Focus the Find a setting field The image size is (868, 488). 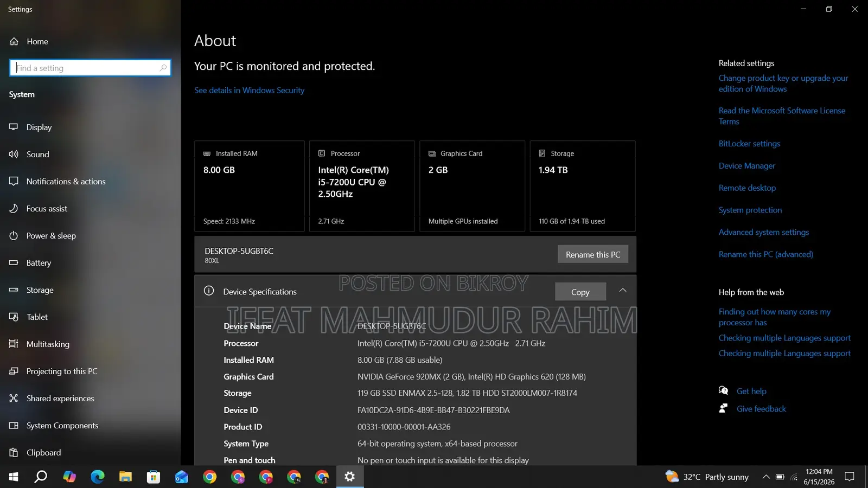90,68
